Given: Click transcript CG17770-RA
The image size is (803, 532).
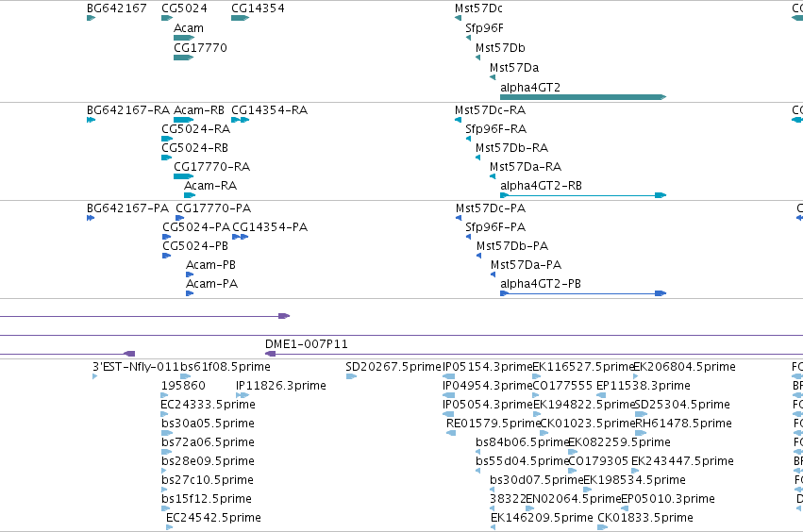Looking at the screenshot, I should coord(211,167).
